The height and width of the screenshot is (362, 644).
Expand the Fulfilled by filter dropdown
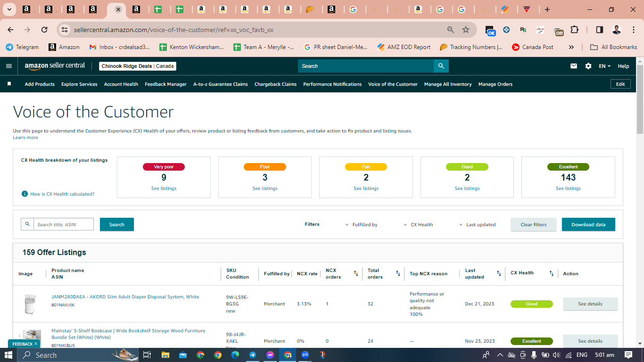click(362, 225)
